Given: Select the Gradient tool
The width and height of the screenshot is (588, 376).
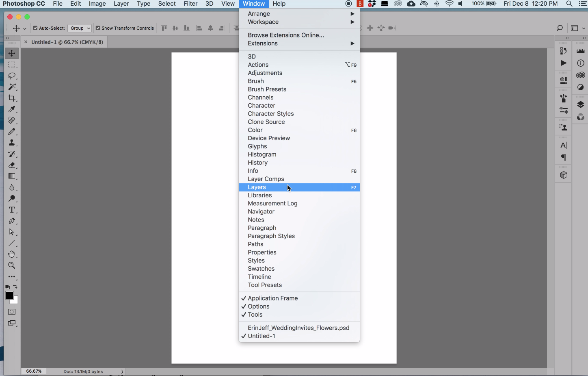Looking at the screenshot, I should [12, 176].
